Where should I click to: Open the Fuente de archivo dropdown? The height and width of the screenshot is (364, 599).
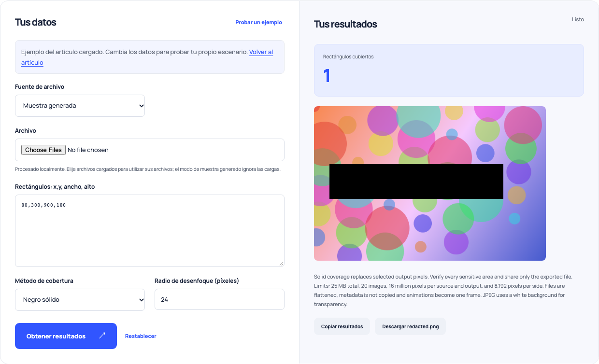[x=80, y=106]
